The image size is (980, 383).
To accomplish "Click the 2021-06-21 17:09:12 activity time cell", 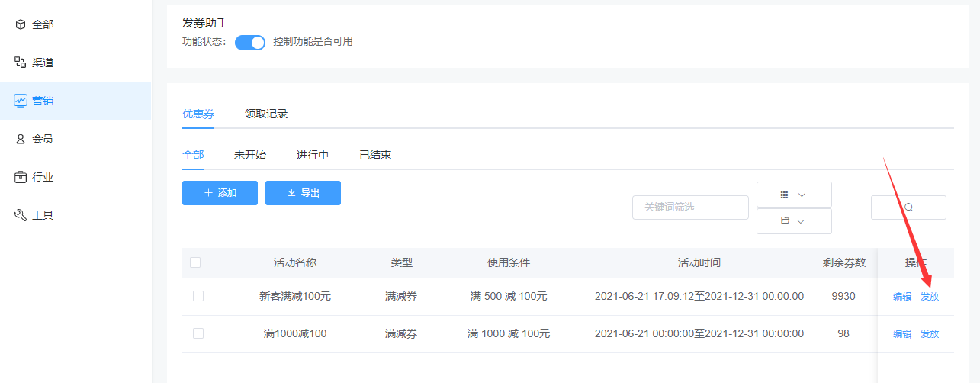I will tap(699, 296).
